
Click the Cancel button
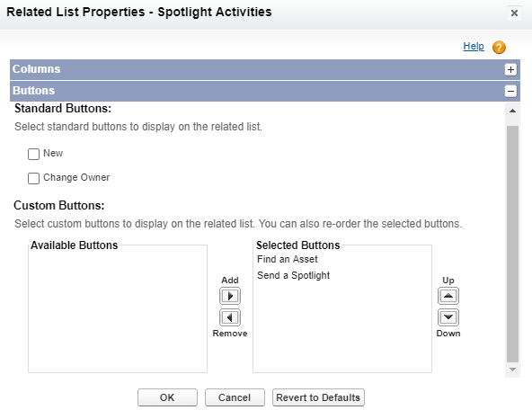point(235,397)
